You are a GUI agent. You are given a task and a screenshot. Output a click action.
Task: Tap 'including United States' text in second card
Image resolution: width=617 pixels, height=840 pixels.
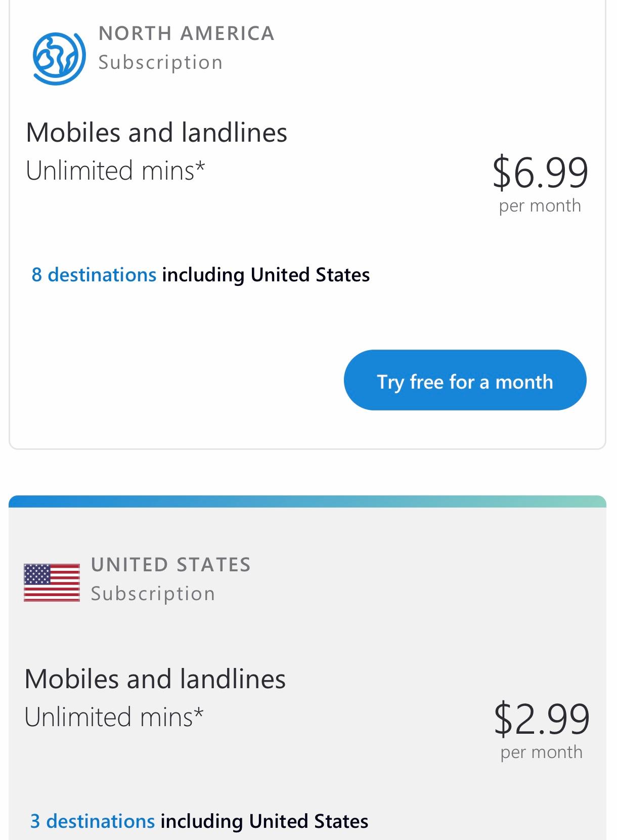(x=265, y=821)
